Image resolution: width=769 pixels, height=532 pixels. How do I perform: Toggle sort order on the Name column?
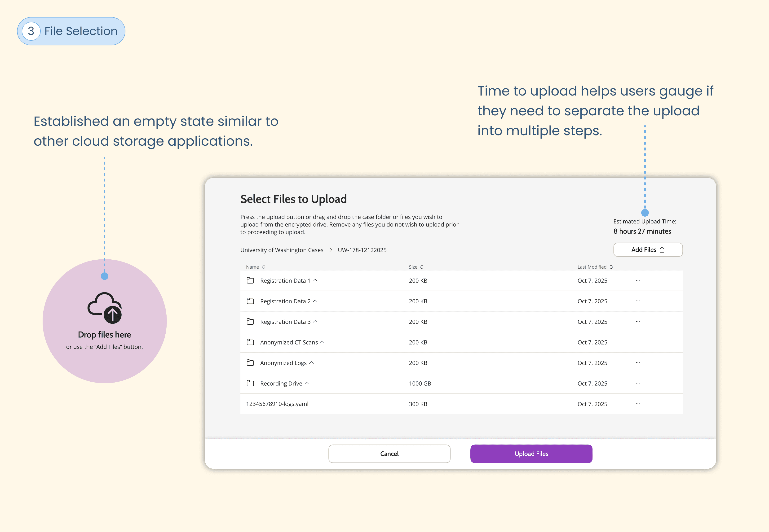point(263,267)
